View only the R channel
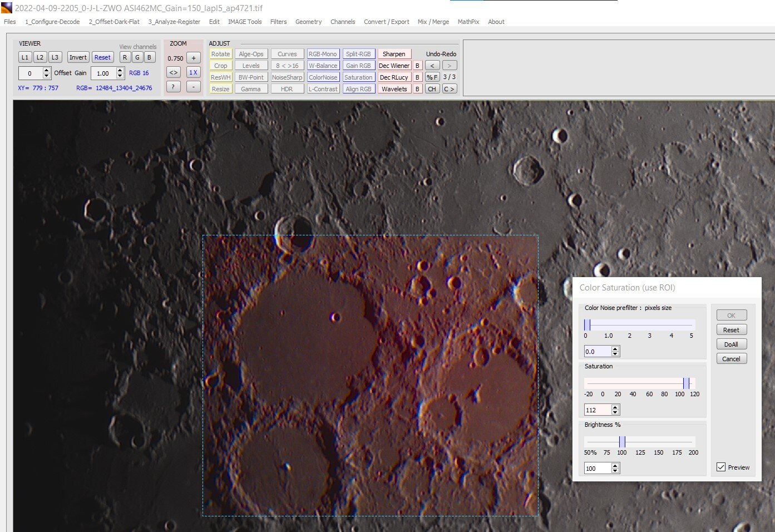Viewport: 775px width, 532px height. (125, 57)
